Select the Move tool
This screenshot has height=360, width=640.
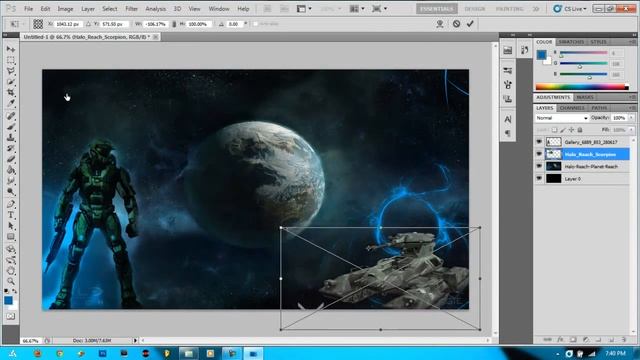[11, 49]
